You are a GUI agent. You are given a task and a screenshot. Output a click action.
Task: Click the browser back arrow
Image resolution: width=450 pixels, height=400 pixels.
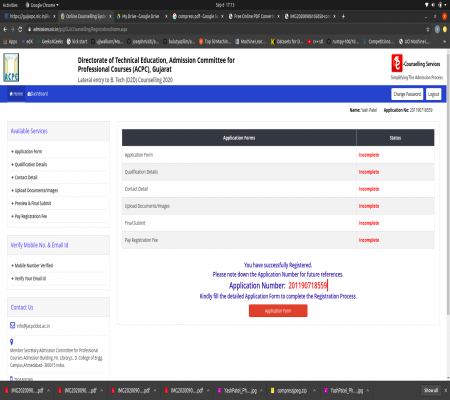(x=5, y=29)
